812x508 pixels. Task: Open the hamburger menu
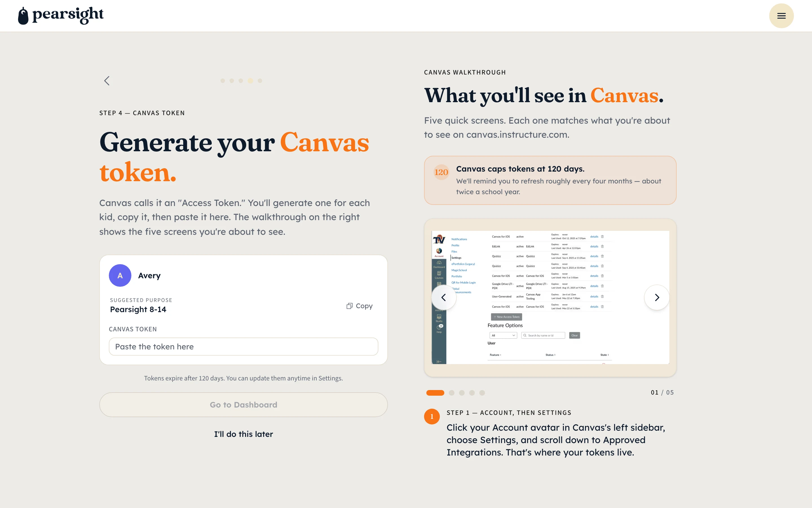click(781, 16)
